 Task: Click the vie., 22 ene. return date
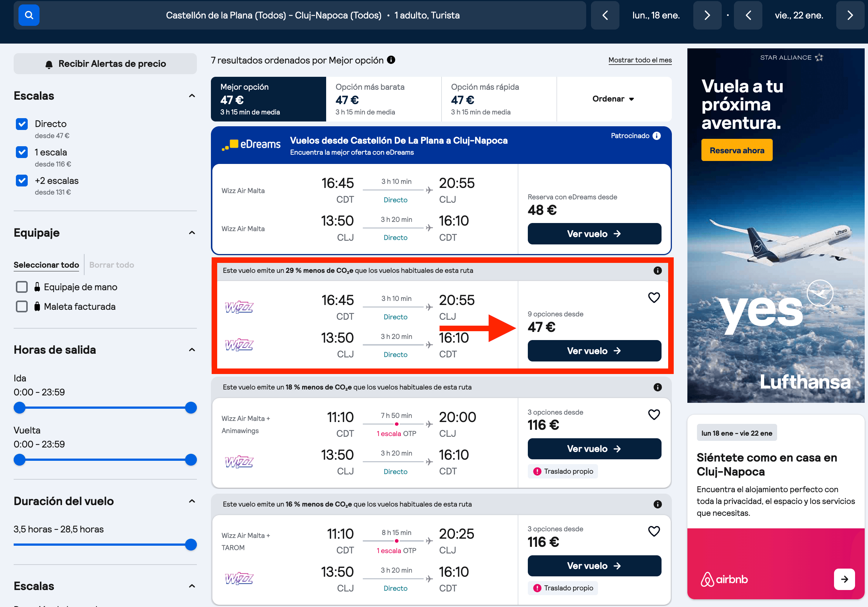coord(799,16)
